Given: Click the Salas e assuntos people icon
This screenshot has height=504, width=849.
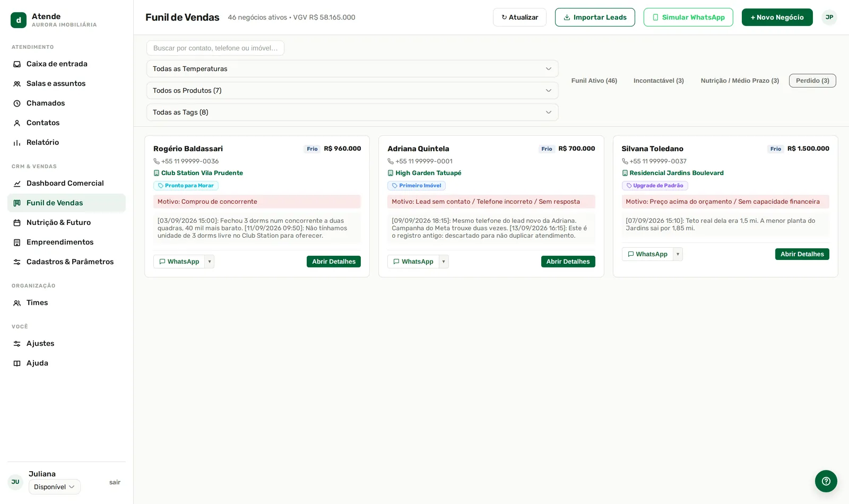Looking at the screenshot, I should point(17,84).
